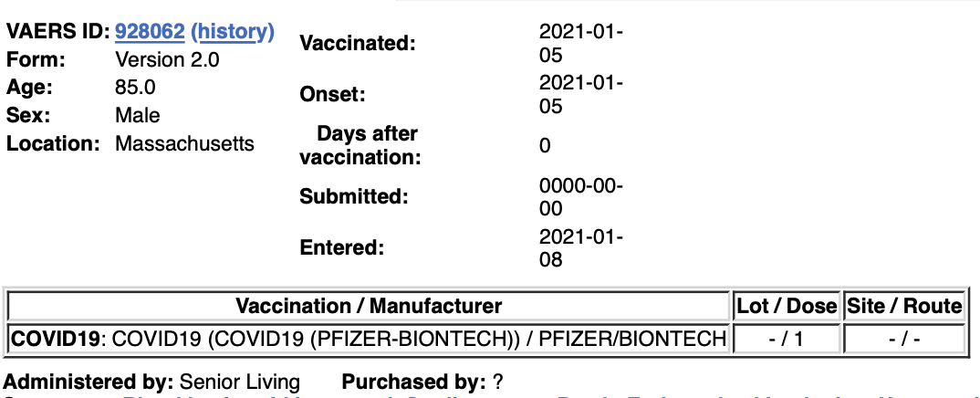Select the Submitted date 0000-00-00

[581, 197]
